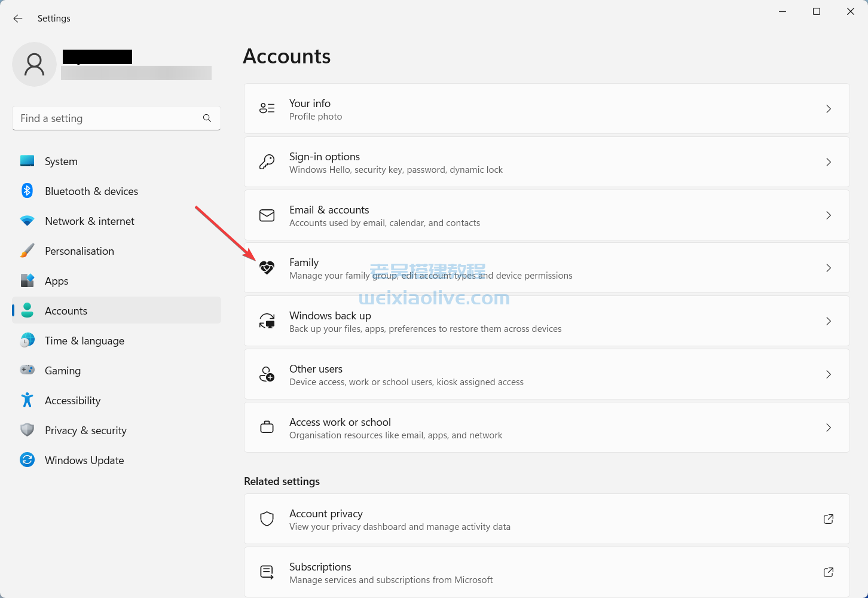The height and width of the screenshot is (598, 868).
Task: Open the Account privacy title
Action: [x=326, y=514]
